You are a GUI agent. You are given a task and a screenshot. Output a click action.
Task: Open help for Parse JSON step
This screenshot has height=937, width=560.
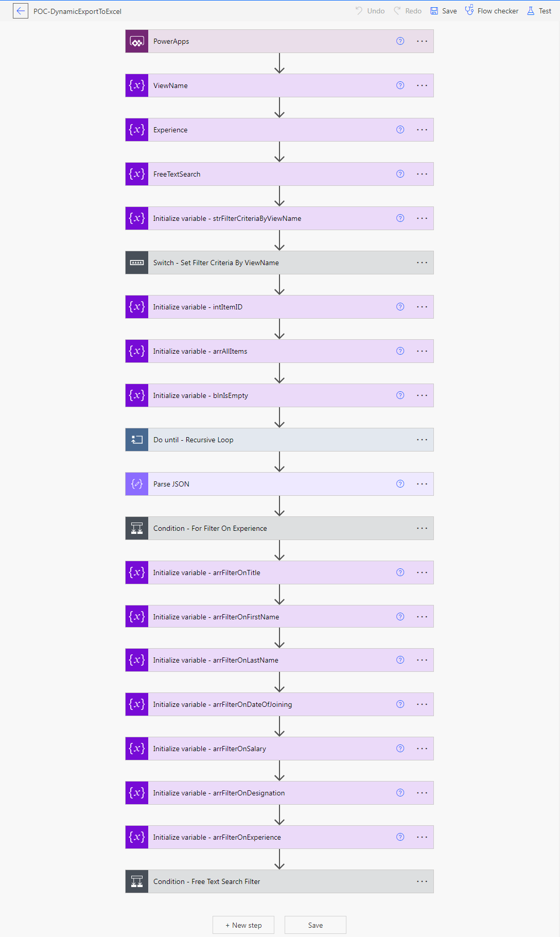point(400,484)
